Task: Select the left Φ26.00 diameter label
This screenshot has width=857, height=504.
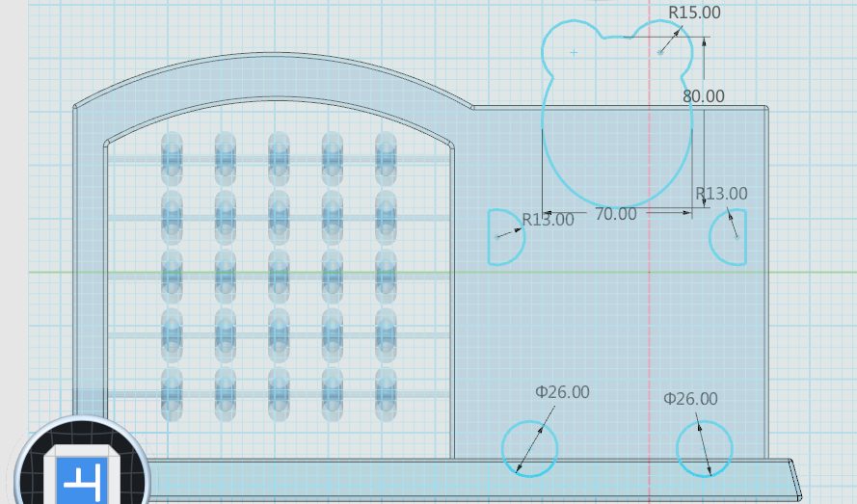Action: click(x=562, y=392)
